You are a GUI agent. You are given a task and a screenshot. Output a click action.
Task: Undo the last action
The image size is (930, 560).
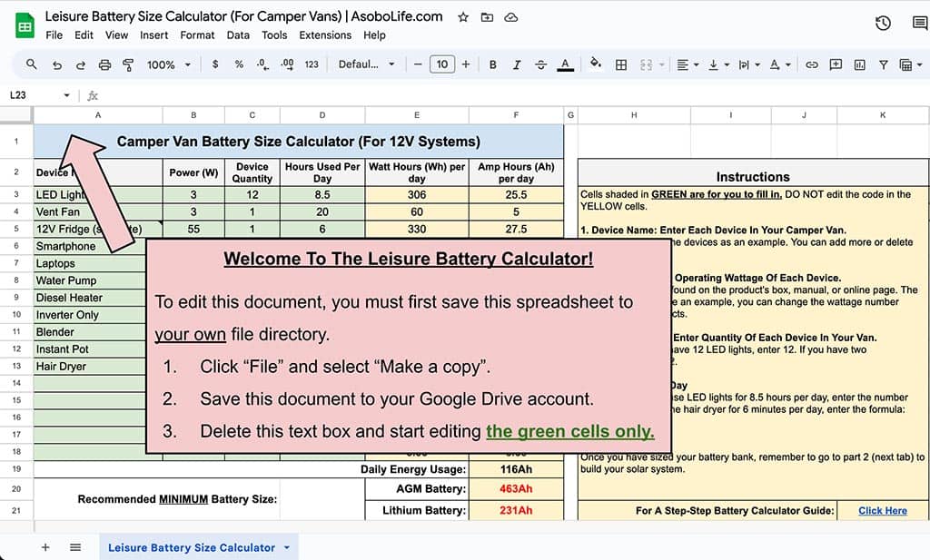pos(57,64)
